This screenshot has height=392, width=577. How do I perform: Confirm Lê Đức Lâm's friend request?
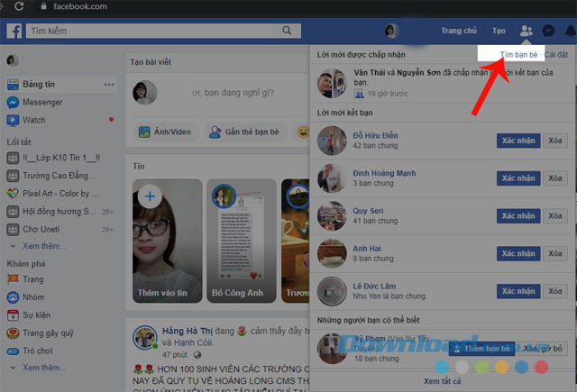click(518, 291)
